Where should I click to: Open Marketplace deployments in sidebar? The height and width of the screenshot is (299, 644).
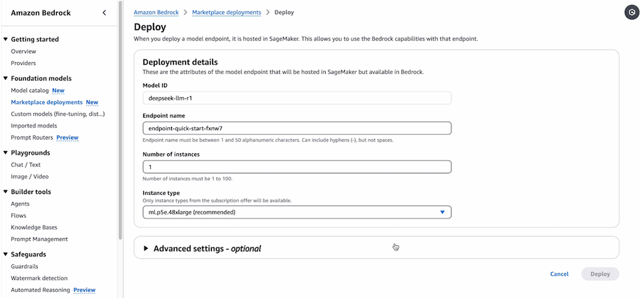click(x=47, y=102)
